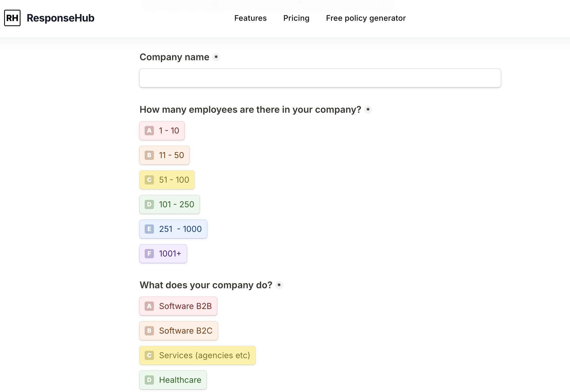Screen dimensions: 570x392
Task: Click the D key badge beside Healthcare
Action: [149, 380]
